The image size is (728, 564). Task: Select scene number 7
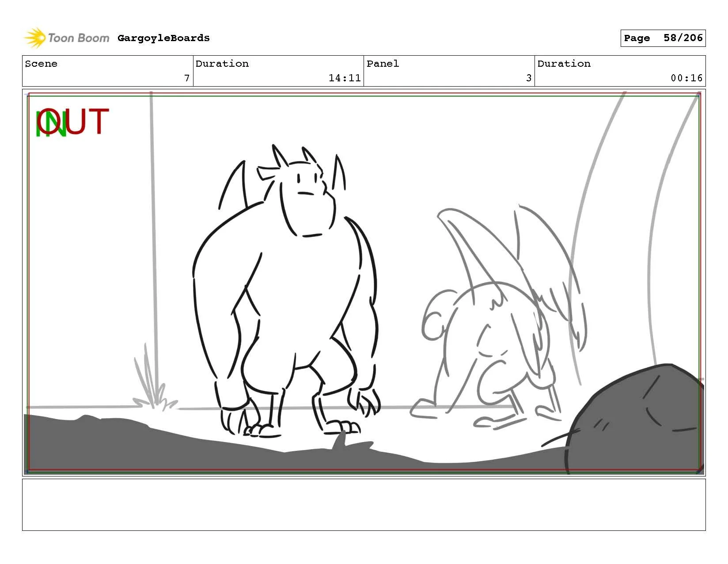(x=187, y=78)
